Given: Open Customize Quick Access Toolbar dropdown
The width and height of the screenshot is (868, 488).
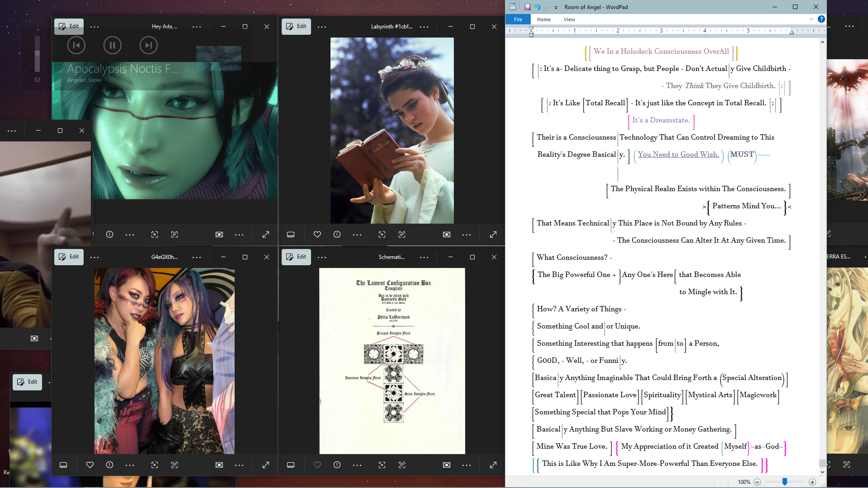Looking at the screenshot, I should pos(556,7).
